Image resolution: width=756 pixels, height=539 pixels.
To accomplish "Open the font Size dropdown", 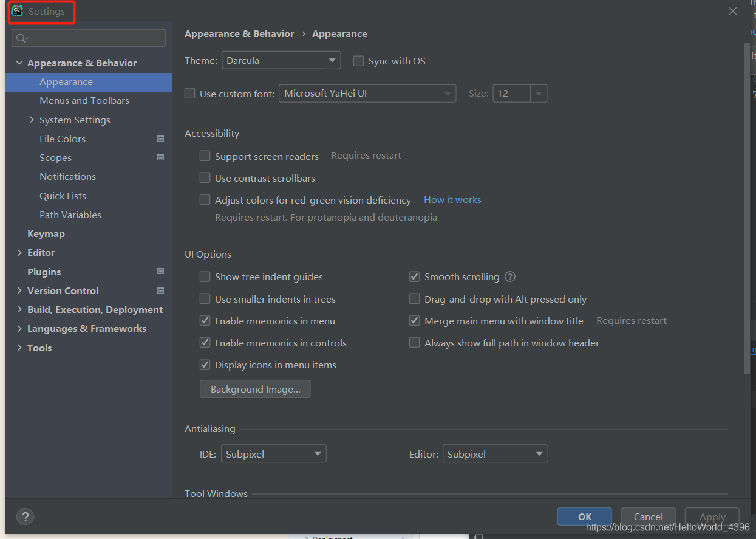I will tap(520, 93).
